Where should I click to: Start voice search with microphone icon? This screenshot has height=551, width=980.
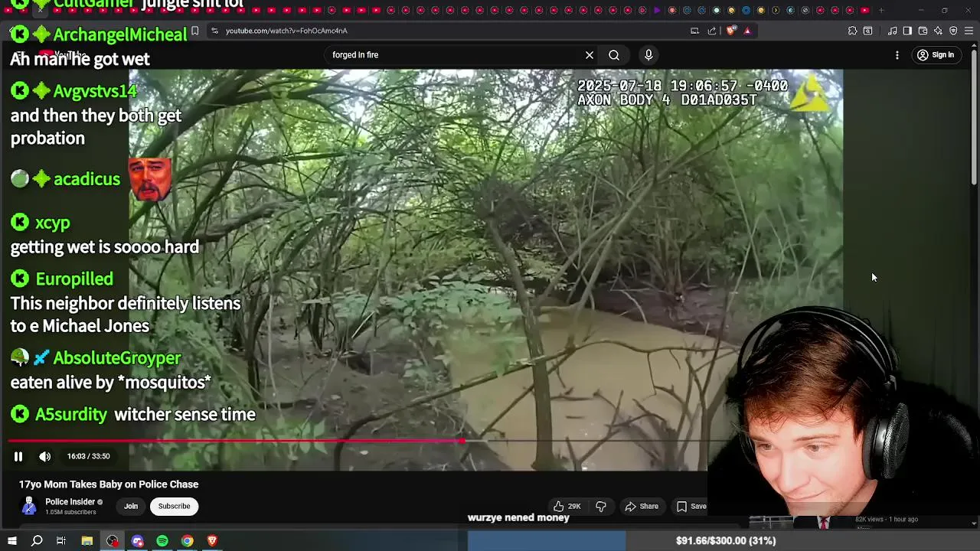tap(648, 55)
